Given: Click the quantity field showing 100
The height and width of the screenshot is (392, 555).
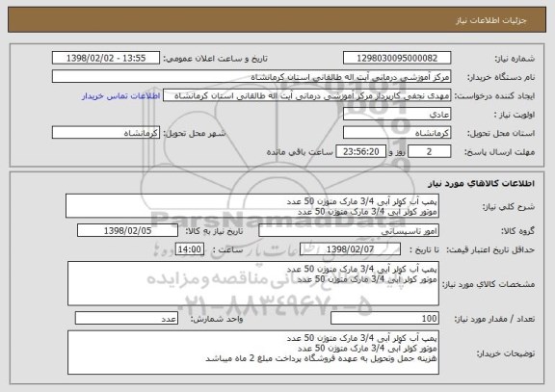Looking at the screenshot, I should [384, 319].
